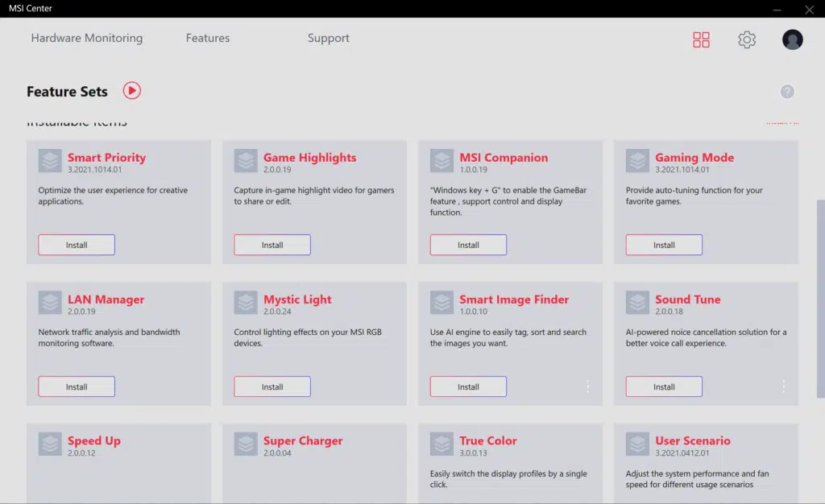
Task: Click the MSI Companion layers icon
Action: 442,161
